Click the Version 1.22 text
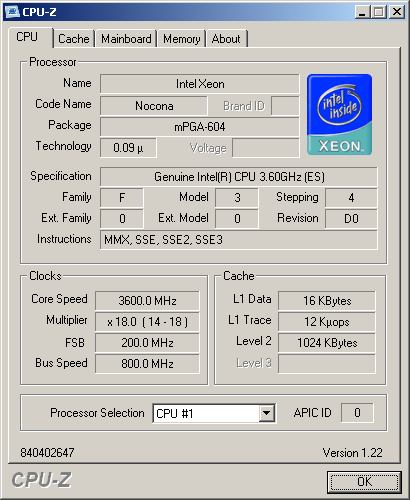Screen dimensions: 410x500 click(353, 453)
